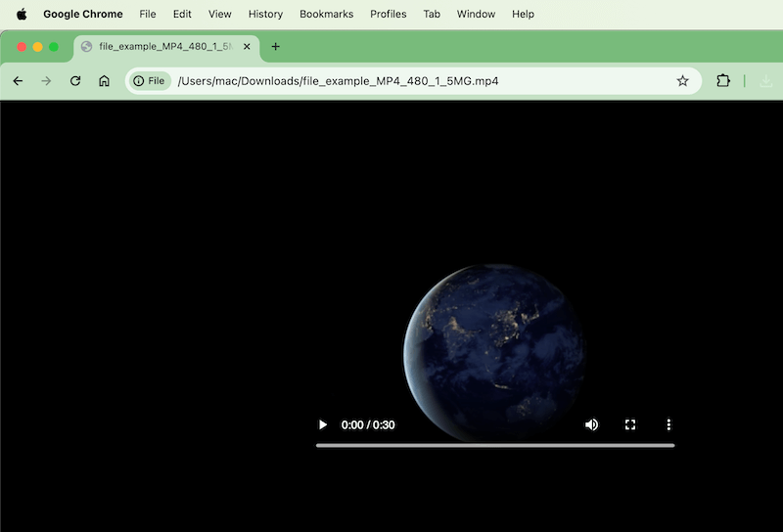Image resolution: width=783 pixels, height=532 pixels.
Task: Minimize the Chrome window with yellow button
Action: pos(37,47)
